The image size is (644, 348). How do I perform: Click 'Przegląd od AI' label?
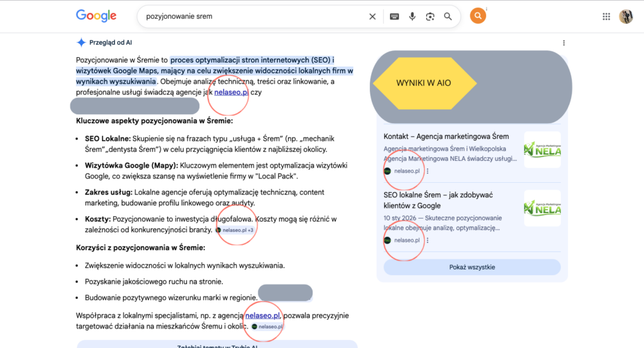click(111, 42)
